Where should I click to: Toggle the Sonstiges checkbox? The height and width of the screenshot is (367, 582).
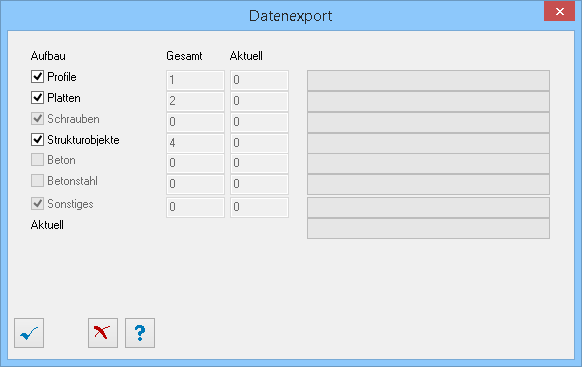(37, 204)
